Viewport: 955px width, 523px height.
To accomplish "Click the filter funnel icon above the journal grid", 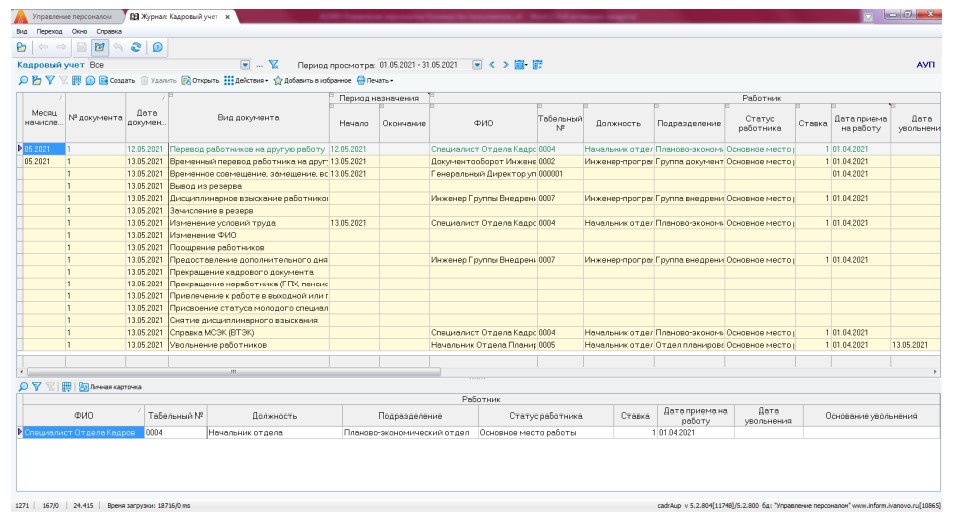I will pos(49,80).
